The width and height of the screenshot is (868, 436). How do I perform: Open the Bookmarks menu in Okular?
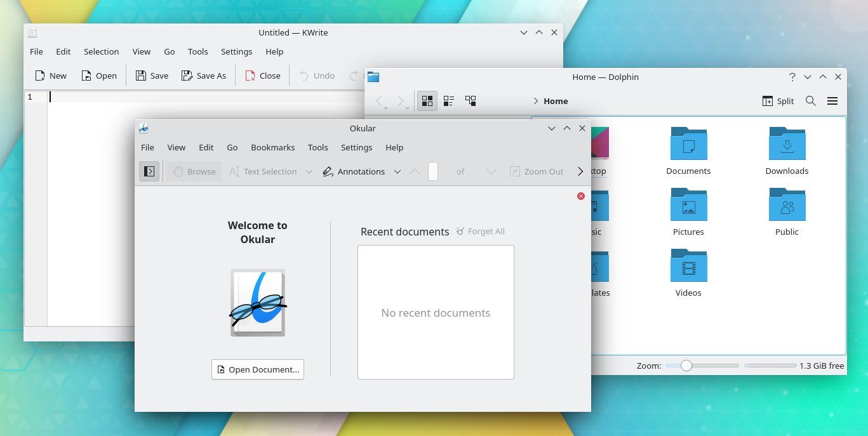coord(272,147)
